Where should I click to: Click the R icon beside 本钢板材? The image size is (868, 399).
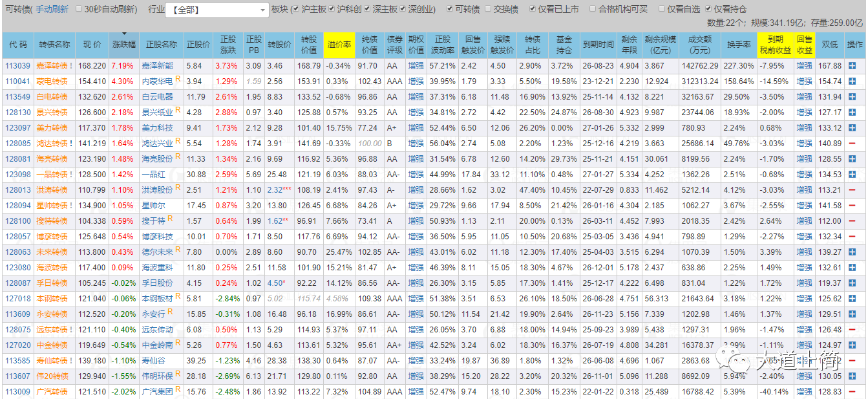[x=178, y=297]
